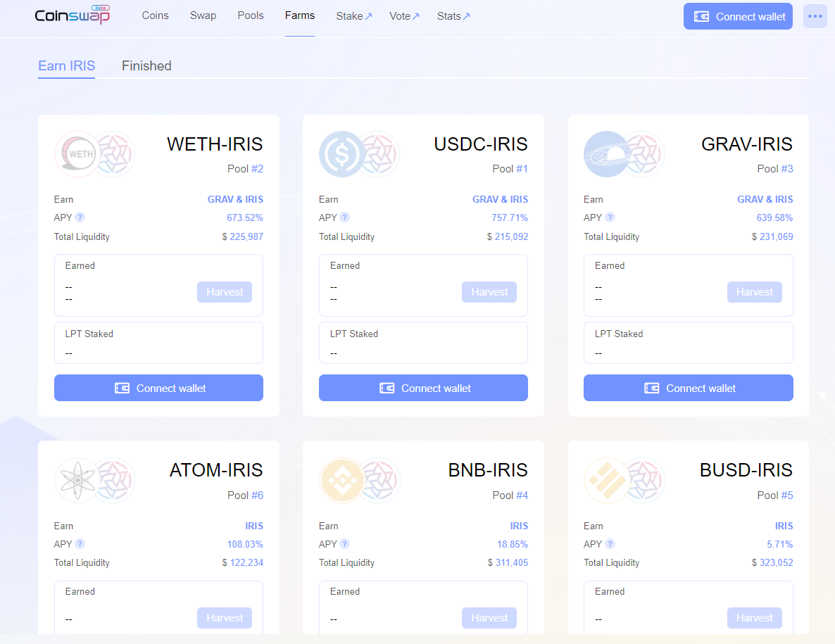Image resolution: width=835 pixels, height=644 pixels.
Task: Click the ATOM-IRIS pool title
Action: (216, 470)
